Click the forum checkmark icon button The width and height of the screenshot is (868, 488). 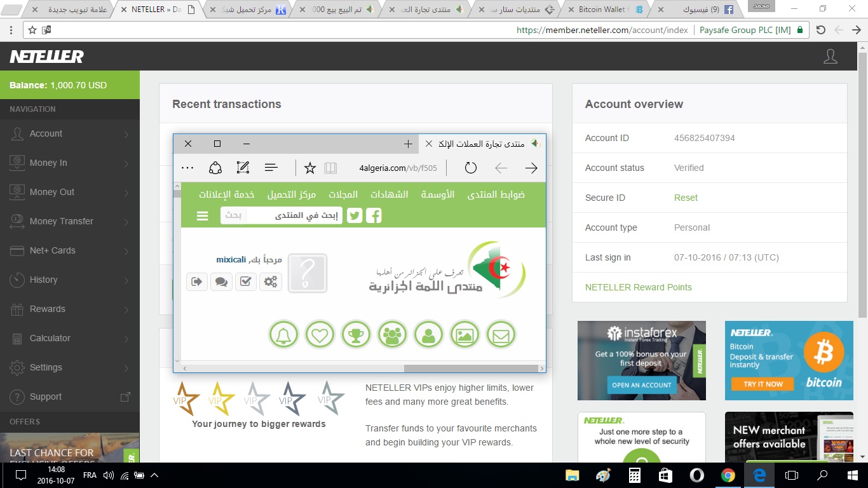click(245, 281)
